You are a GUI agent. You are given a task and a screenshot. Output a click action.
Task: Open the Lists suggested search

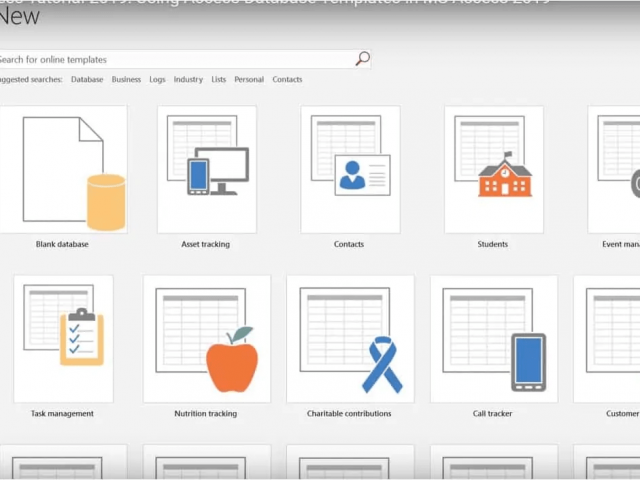coord(218,80)
